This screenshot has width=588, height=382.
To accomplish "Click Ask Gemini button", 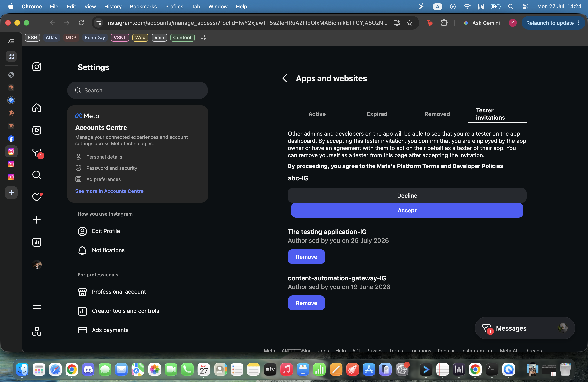I will pyautogui.click(x=482, y=23).
